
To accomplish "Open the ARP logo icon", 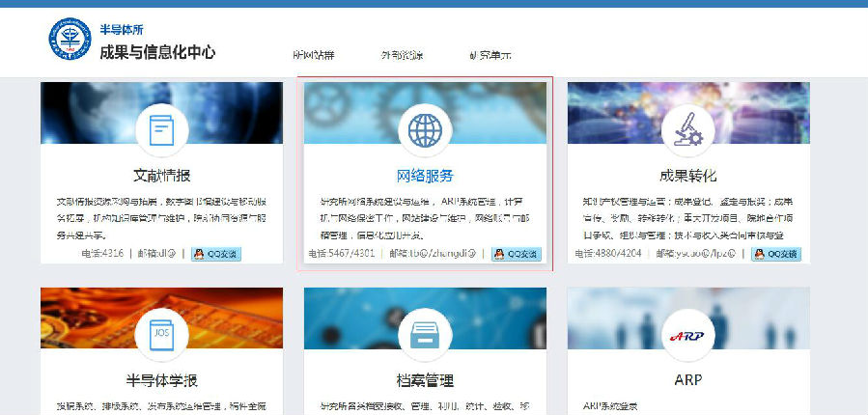I will click(x=688, y=334).
